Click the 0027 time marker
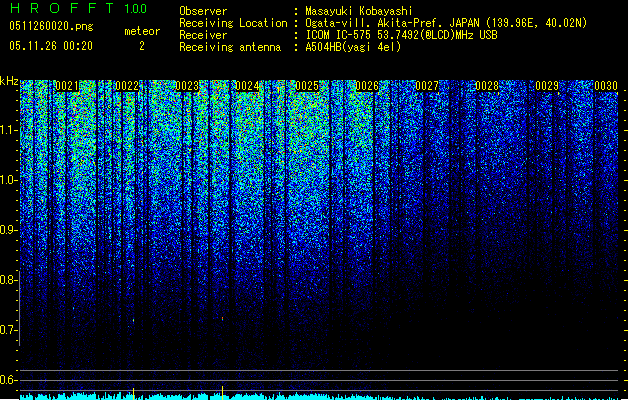The width and height of the screenshot is (629, 400). [x=427, y=86]
